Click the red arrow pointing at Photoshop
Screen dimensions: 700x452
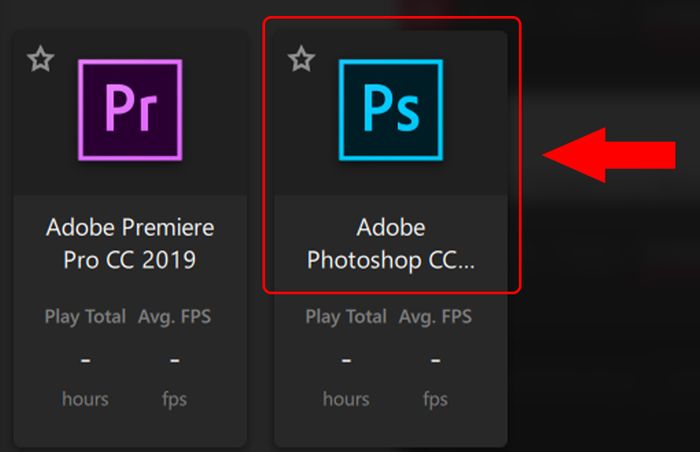(610, 155)
